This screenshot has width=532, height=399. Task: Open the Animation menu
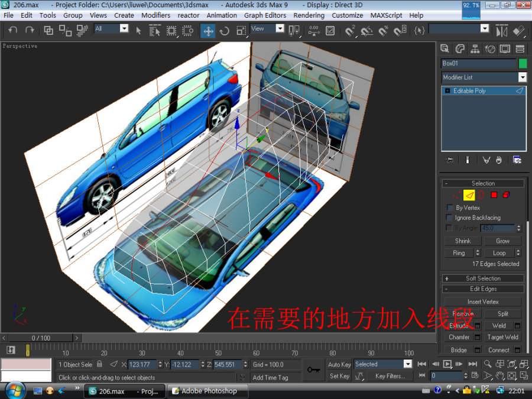[x=222, y=15]
